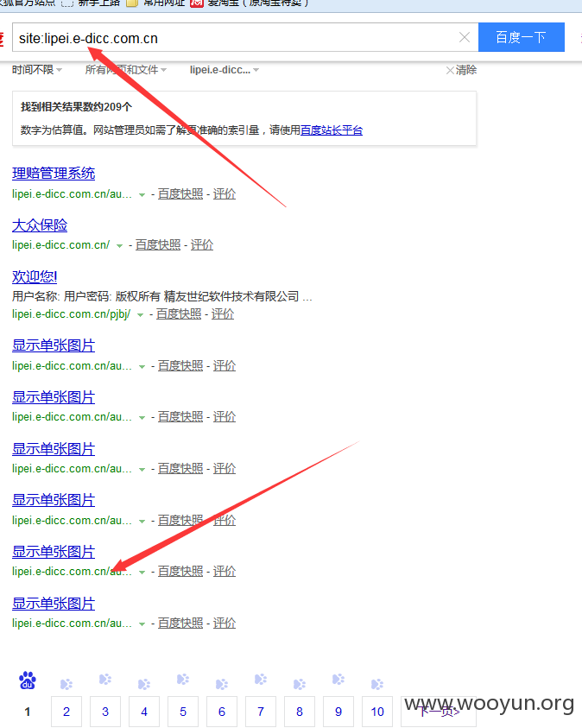Click 评价 for the 欢迎您! result
This screenshot has width=582, height=728.
click(223, 313)
